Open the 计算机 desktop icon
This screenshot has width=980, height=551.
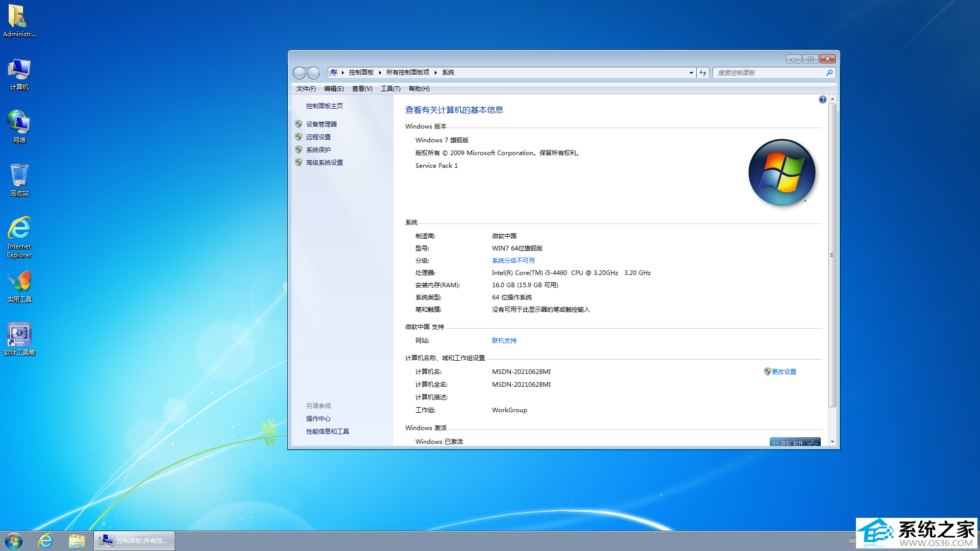pos(19,74)
